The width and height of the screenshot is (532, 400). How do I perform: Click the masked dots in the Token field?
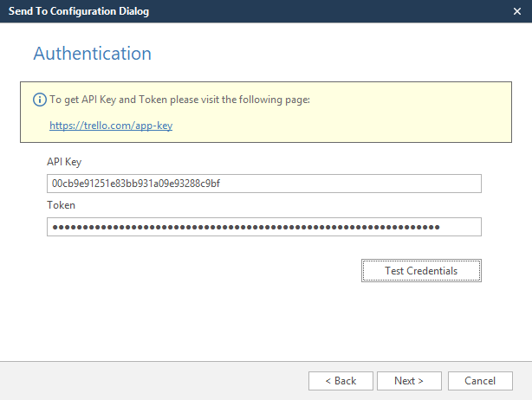[x=245, y=227]
